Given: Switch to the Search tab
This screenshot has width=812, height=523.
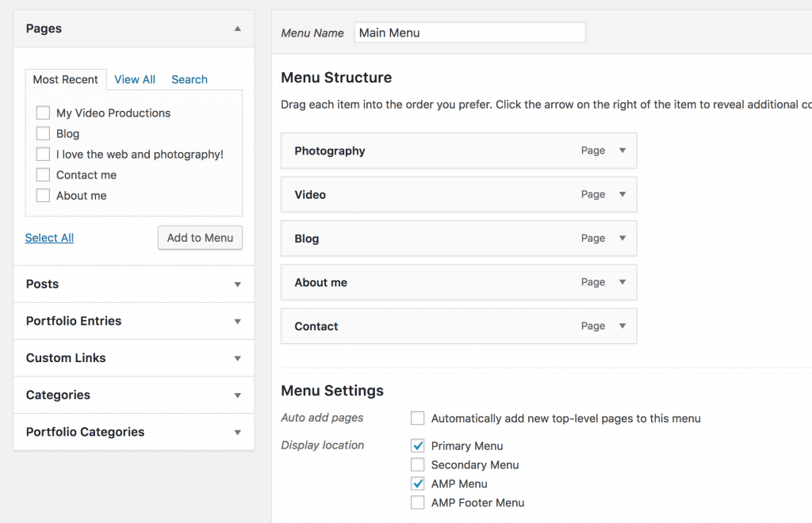Looking at the screenshot, I should pyautogui.click(x=190, y=80).
